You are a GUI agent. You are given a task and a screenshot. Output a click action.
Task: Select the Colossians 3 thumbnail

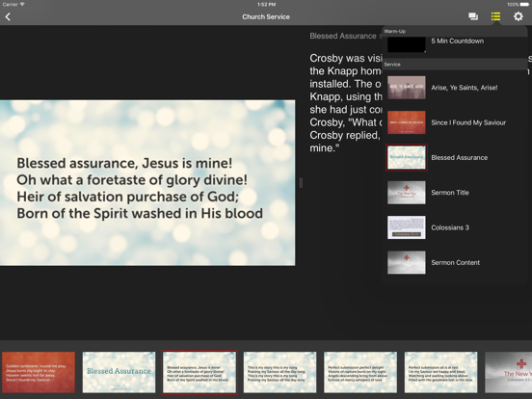coord(407,227)
